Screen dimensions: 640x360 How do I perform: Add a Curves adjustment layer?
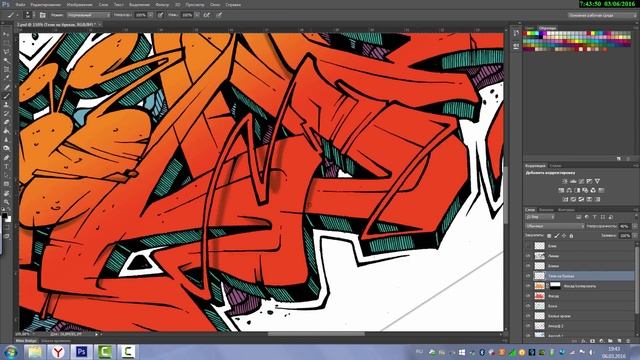click(581, 181)
